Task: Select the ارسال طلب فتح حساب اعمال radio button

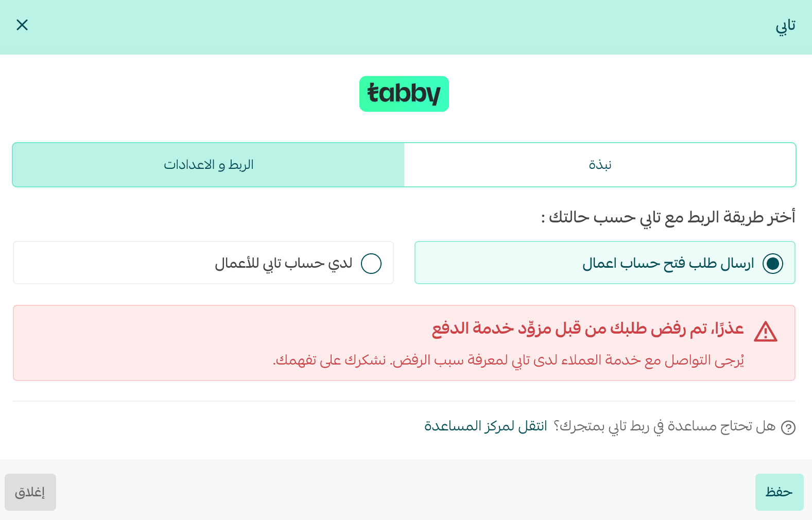Action: (x=772, y=263)
